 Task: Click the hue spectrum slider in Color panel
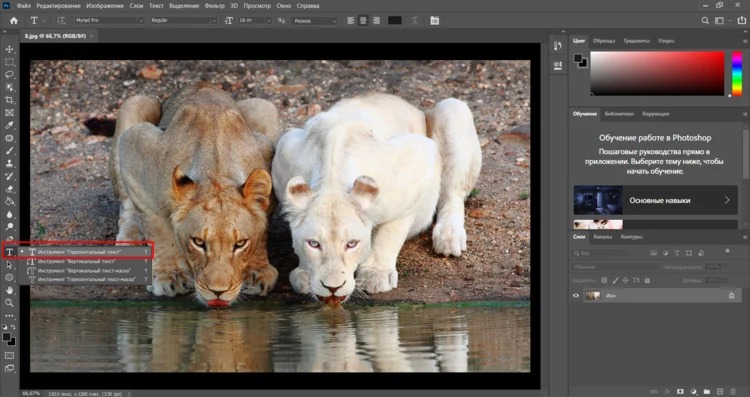pos(737,74)
